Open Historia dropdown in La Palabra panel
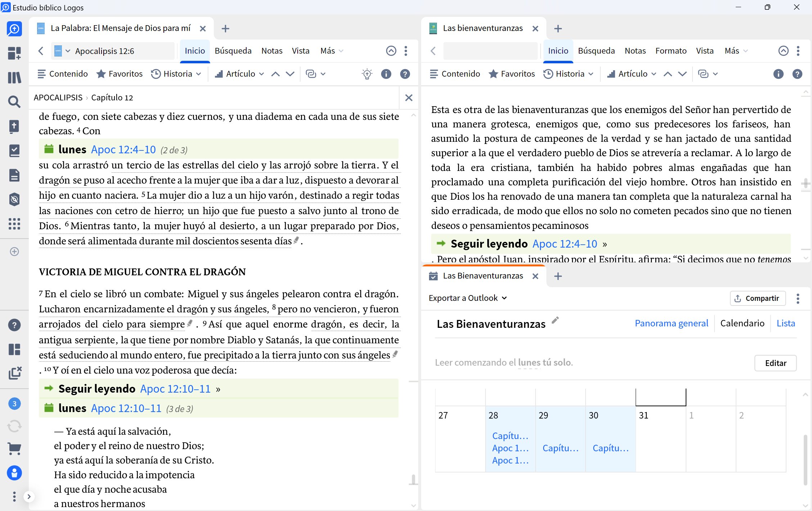The width and height of the screenshot is (812, 511). (176, 74)
